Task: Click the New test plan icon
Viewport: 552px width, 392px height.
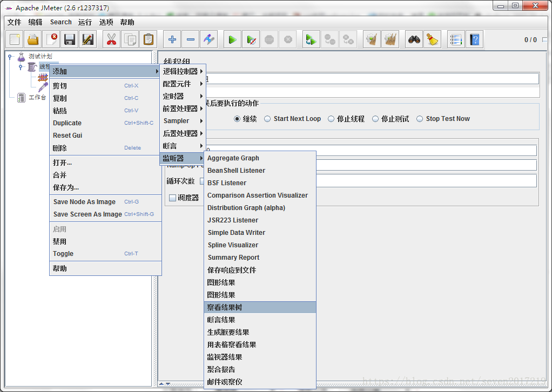Action: click(x=15, y=39)
